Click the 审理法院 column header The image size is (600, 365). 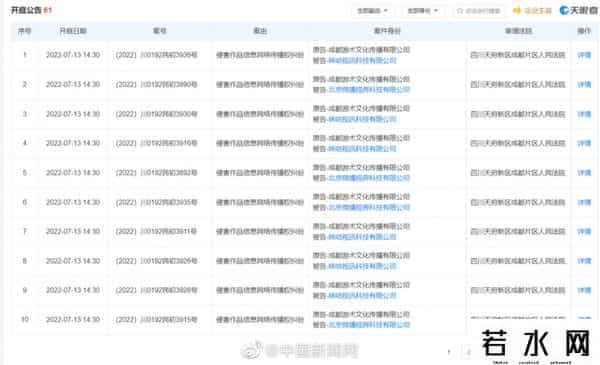point(518,31)
